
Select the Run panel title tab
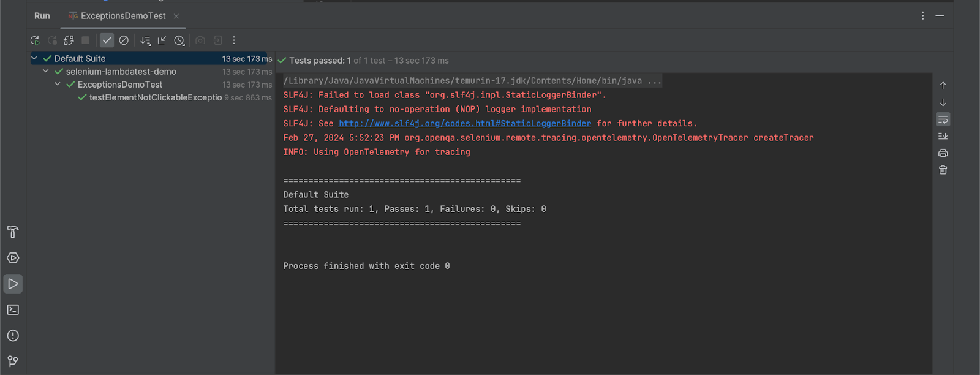coord(42,16)
